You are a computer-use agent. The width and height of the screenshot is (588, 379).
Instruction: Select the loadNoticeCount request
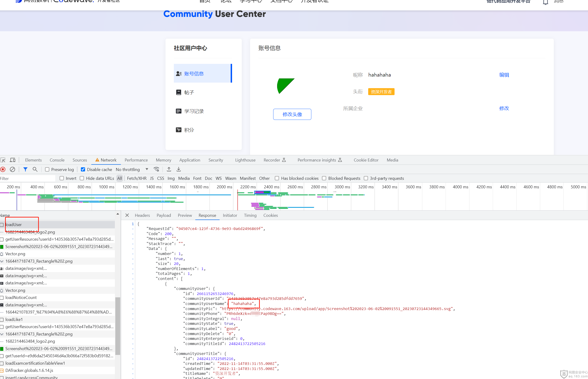click(57, 298)
